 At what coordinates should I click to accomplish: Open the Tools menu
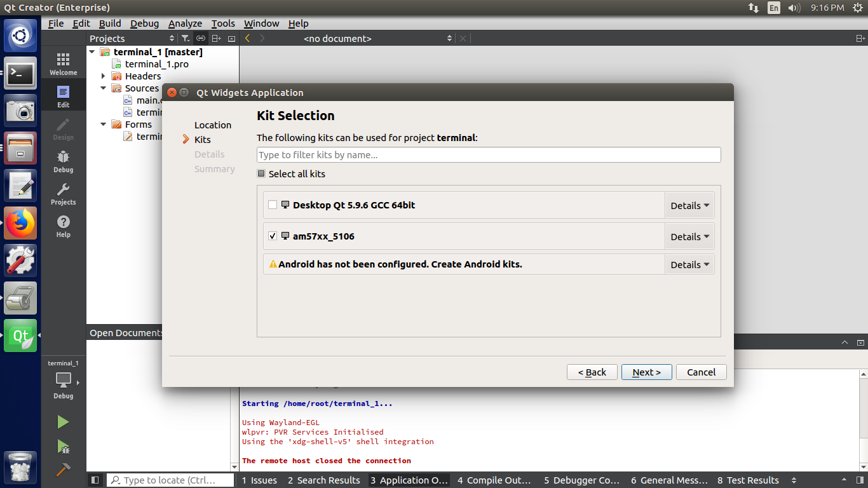[223, 24]
